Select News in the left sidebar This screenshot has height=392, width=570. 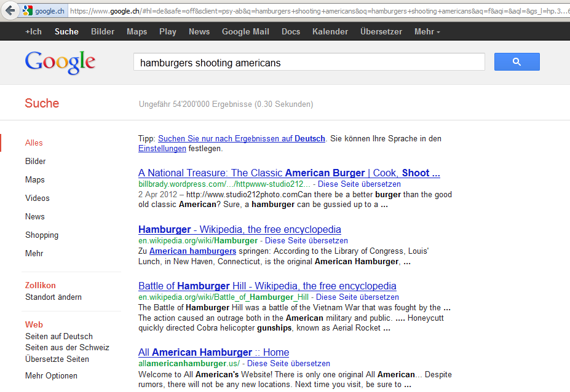point(35,216)
